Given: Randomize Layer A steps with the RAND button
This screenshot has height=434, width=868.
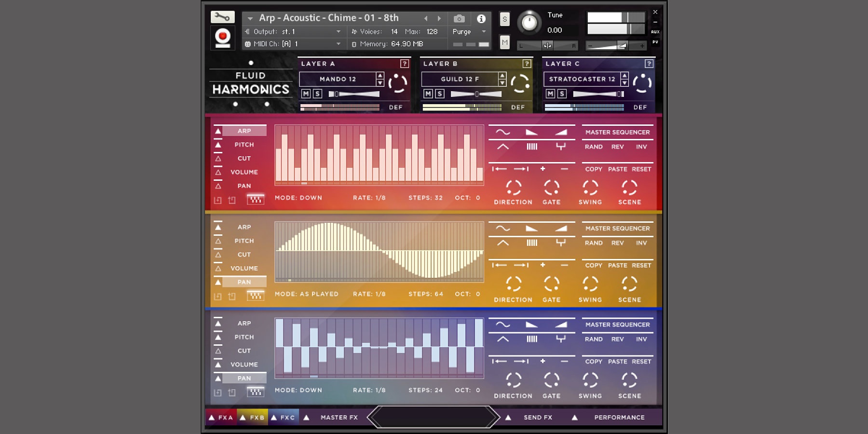Looking at the screenshot, I should click(x=594, y=147).
